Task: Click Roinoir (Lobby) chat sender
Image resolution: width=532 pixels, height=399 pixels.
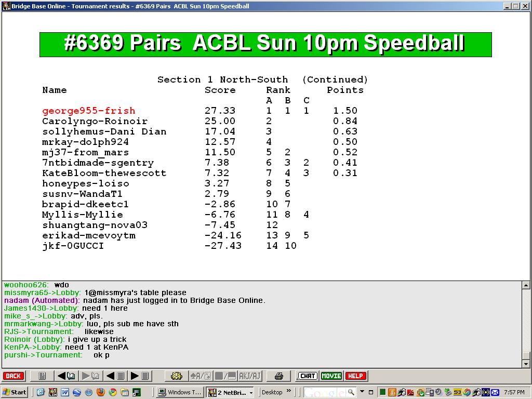Action: [34, 340]
